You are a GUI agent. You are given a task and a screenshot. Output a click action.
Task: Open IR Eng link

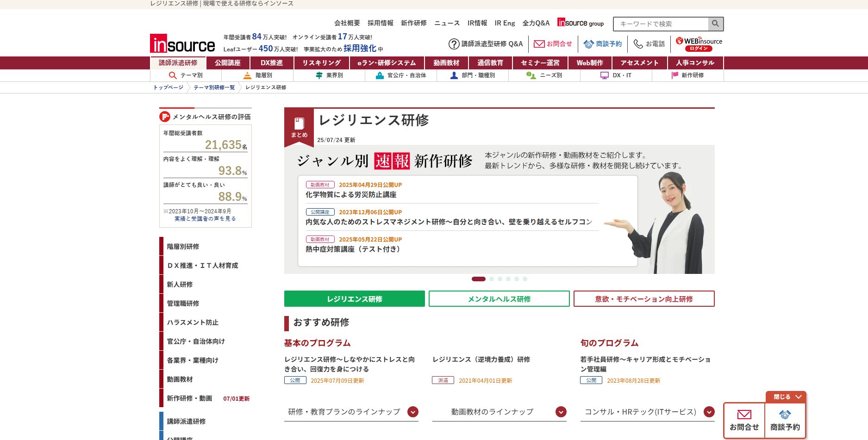point(505,23)
